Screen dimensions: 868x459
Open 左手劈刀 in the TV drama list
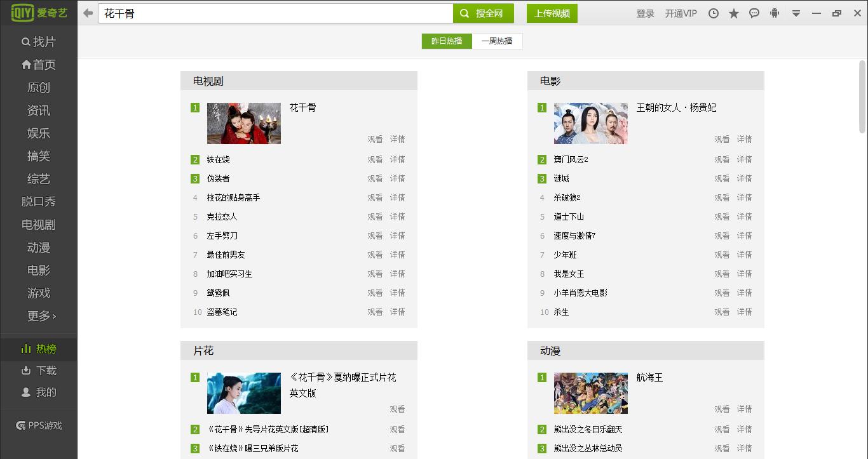(x=222, y=236)
